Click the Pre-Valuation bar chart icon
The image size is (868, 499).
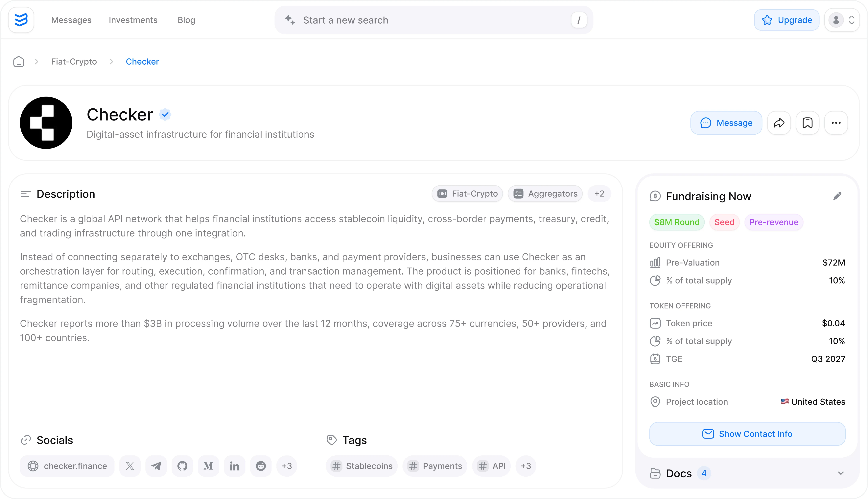655,262
